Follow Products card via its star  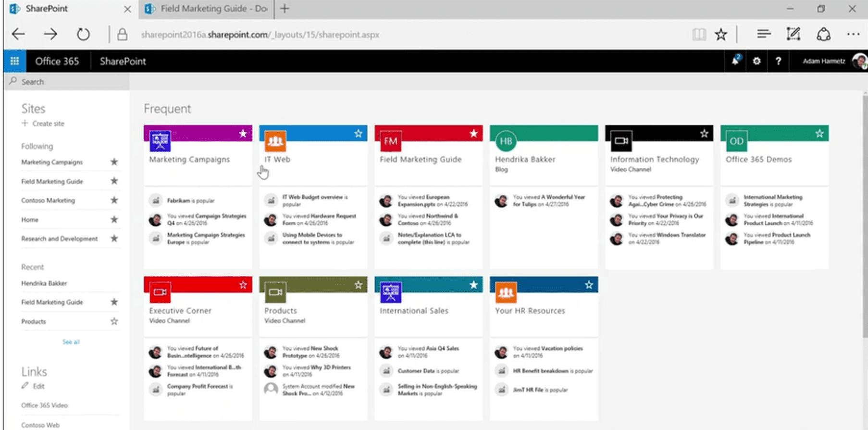point(359,285)
